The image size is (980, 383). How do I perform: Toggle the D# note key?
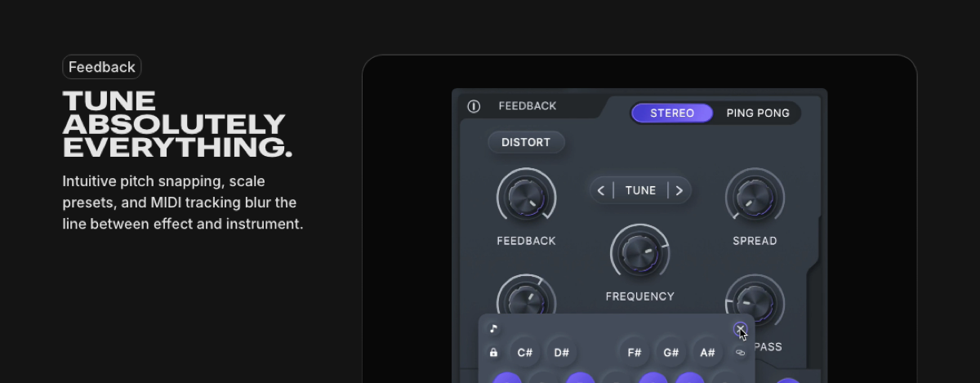pyautogui.click(x=561, y=353)
